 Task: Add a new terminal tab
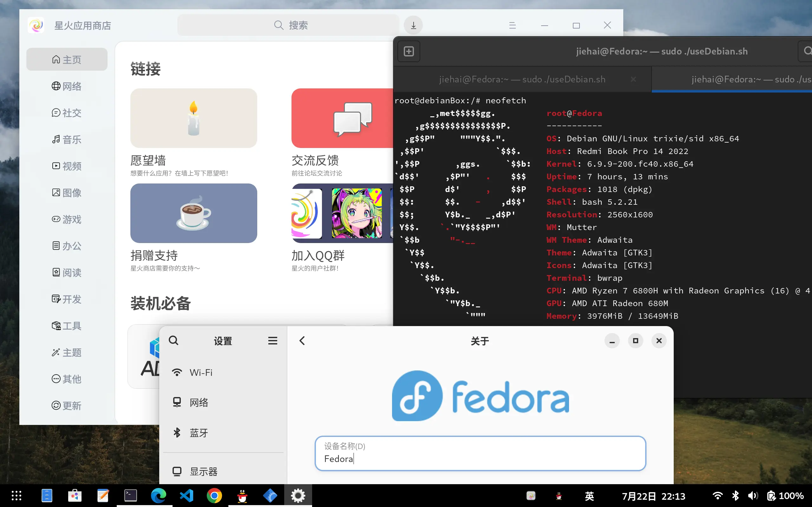tap(409, 51)
